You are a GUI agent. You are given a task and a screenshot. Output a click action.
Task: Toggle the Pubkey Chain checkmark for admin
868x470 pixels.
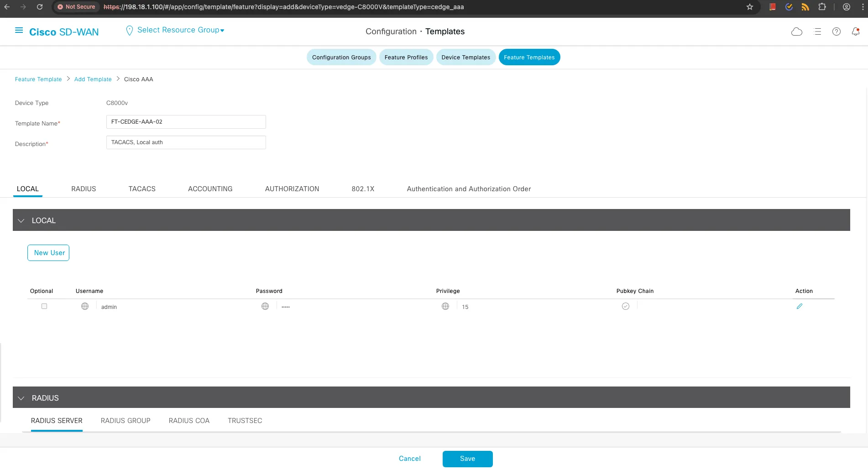click(625, 306)
